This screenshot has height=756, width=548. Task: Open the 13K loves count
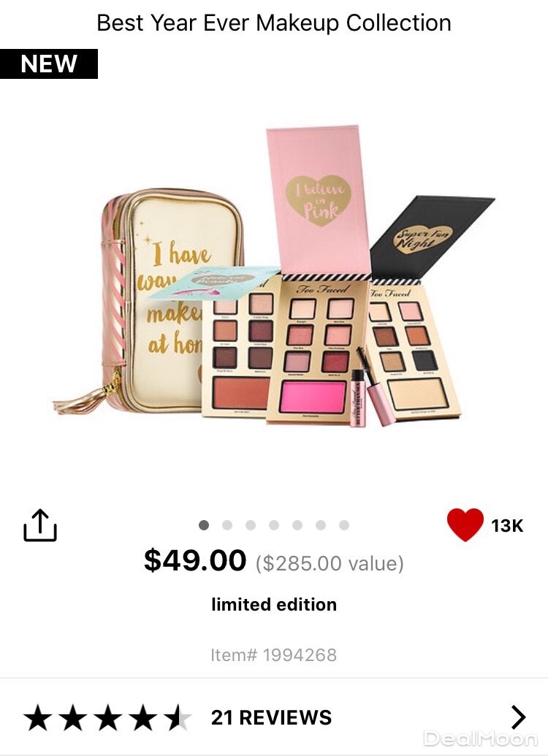coord(507,525)
